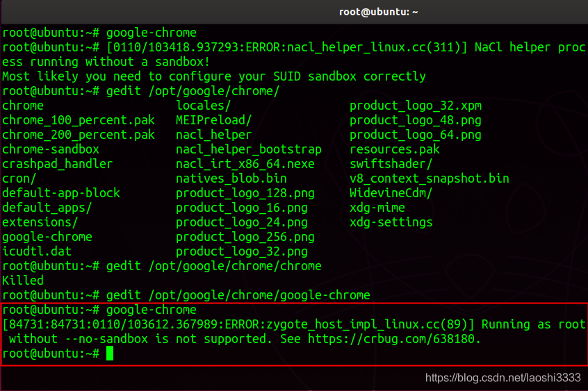Click the 'gedit /opt/google/chrome/google-chrome' command line
This screenshot has width=588, height=391.
point(238,295)
